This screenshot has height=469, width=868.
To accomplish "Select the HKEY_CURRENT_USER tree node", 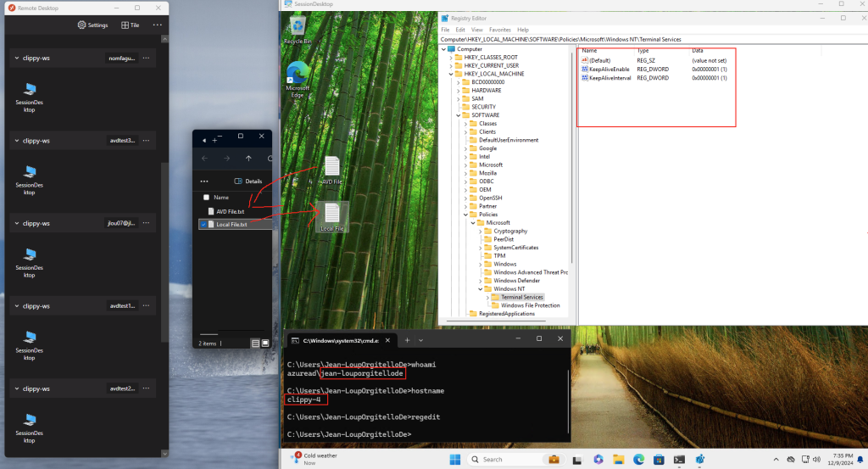I will tap(491, 65).
